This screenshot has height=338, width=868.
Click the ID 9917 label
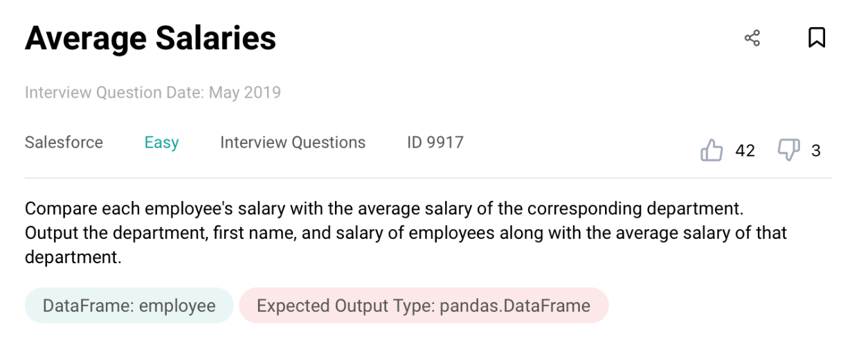[x=435, y=143]
